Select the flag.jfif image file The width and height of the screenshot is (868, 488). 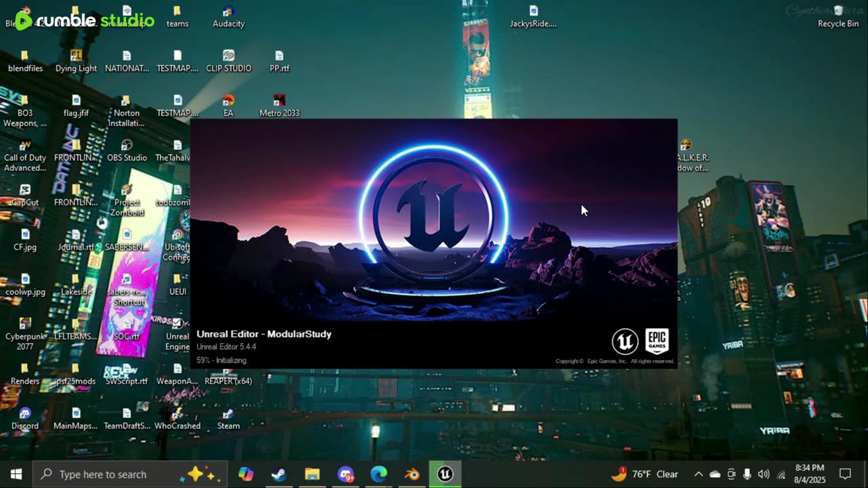click(x=76, y=106)
